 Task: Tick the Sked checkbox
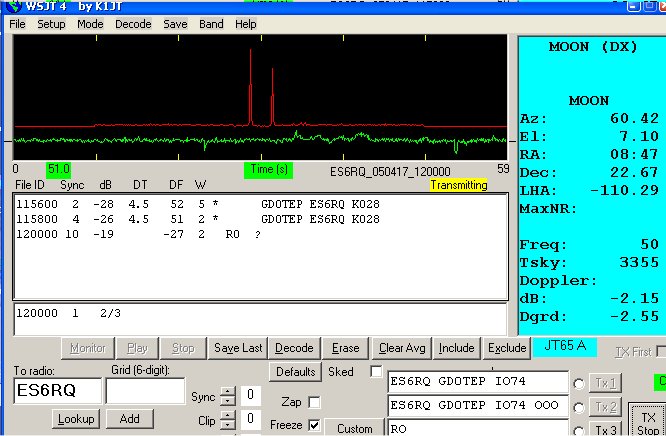(x=376, y=372)
